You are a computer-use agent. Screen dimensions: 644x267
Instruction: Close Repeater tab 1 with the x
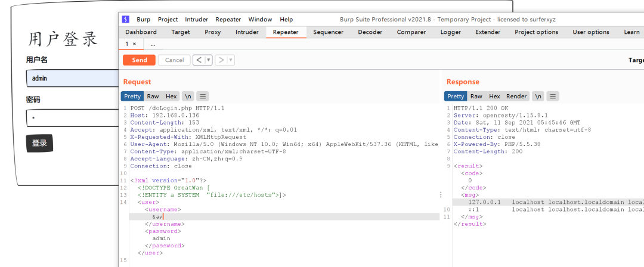tap(134, 44)
